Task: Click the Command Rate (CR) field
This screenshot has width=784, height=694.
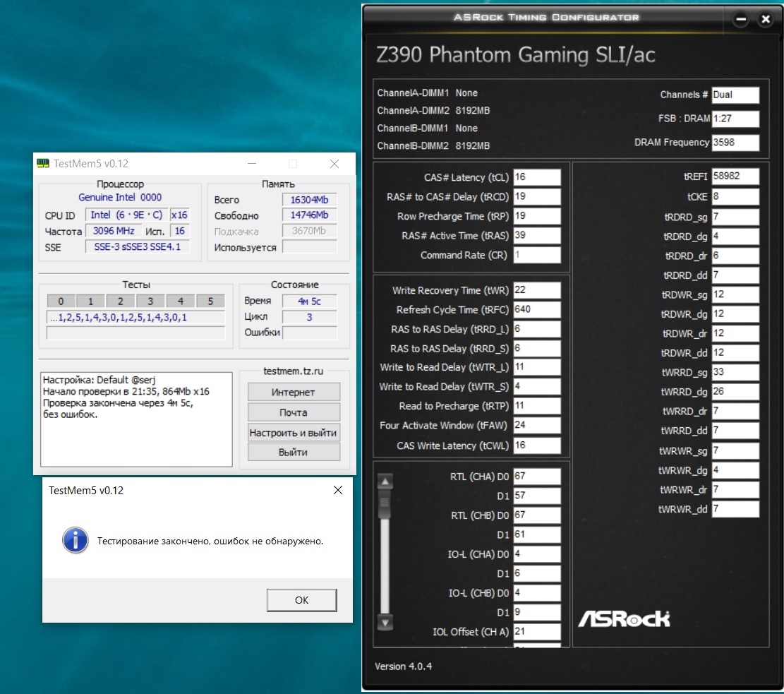Action: pos(537,255)
